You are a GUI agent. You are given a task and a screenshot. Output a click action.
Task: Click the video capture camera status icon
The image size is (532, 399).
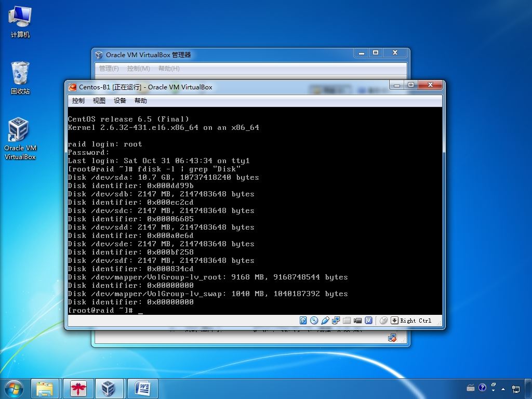click(357, 320)
